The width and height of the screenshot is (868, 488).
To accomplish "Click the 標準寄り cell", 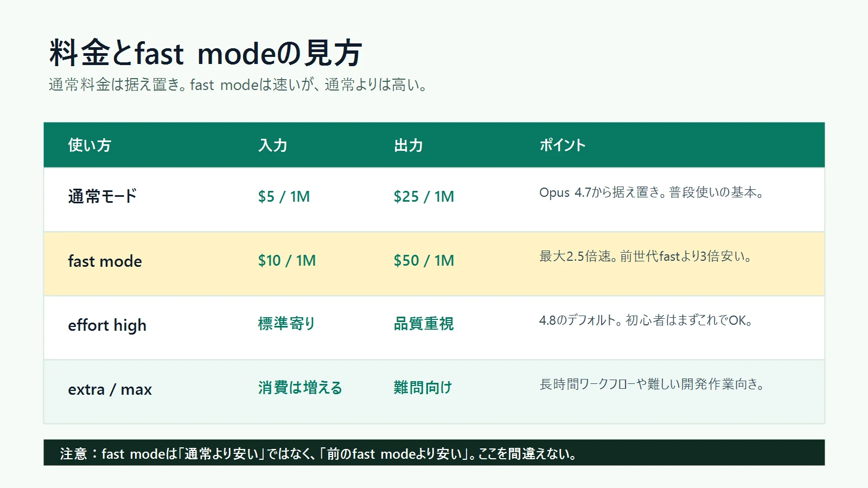I will click(x=287, y=324).
